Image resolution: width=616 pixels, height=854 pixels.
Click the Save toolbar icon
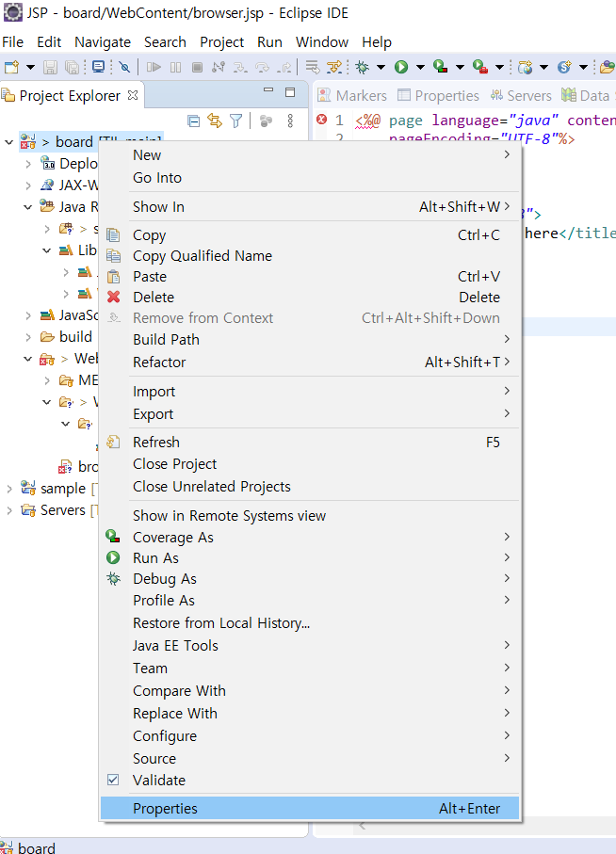coord(50,67)
